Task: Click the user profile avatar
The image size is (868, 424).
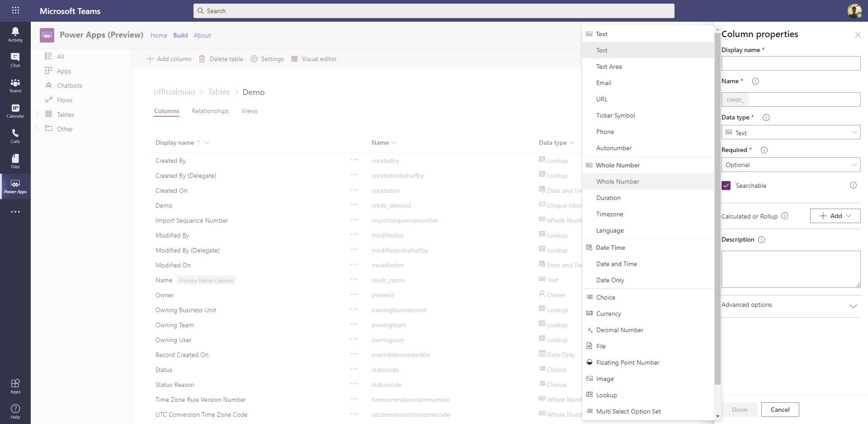Action: (x=854, y=10)
